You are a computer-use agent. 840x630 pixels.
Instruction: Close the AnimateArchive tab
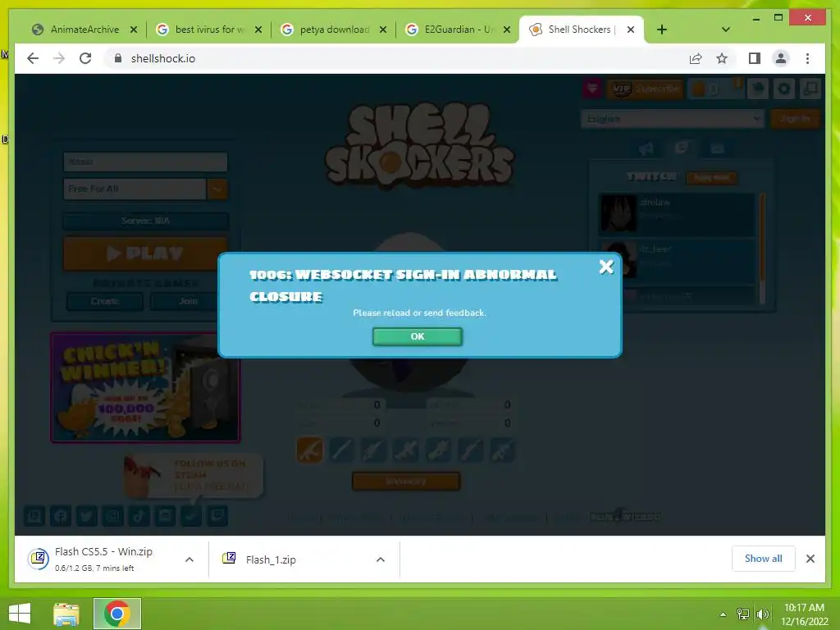(x=134, y=30)
